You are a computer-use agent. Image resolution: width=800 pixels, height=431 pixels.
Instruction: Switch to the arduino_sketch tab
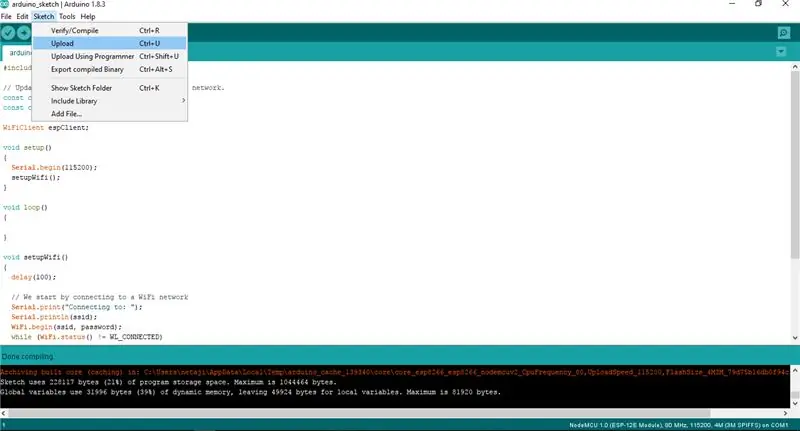pyautogui.click(x=17, y=53)
